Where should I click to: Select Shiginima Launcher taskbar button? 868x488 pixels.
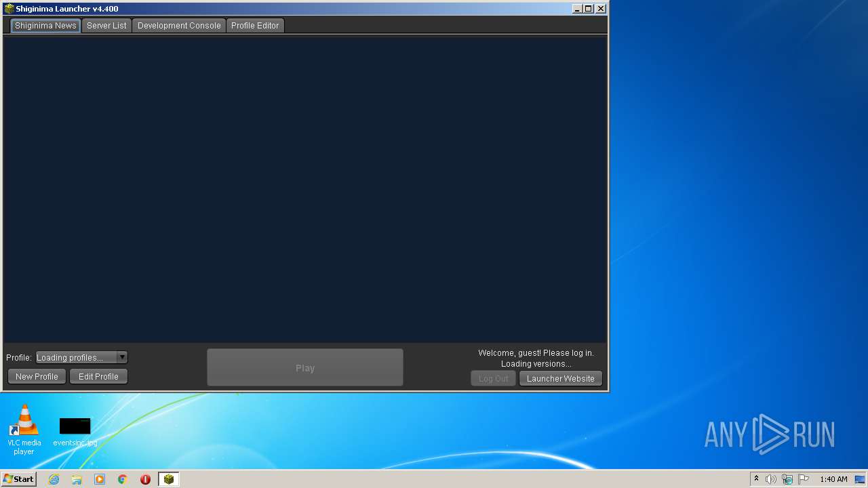tap(169, 479)
